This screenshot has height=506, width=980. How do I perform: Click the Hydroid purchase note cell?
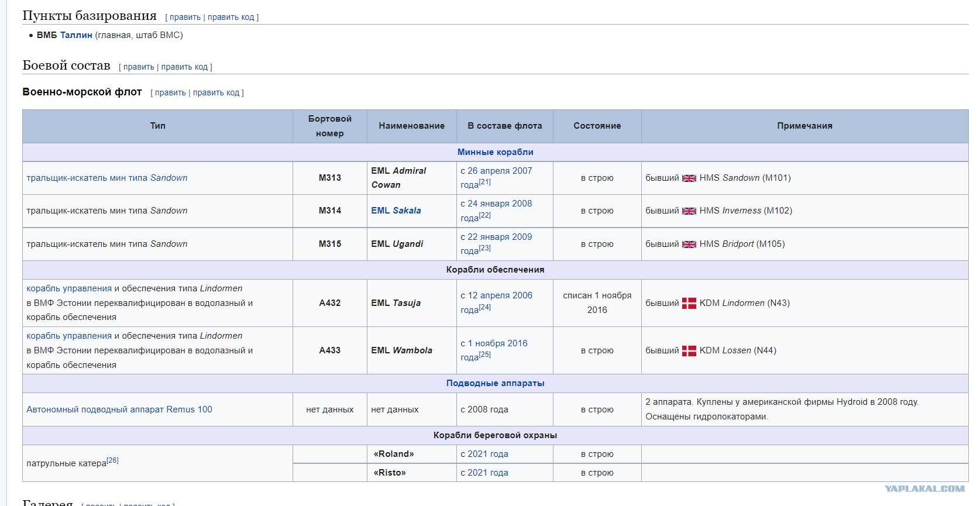tap(805, 409)
